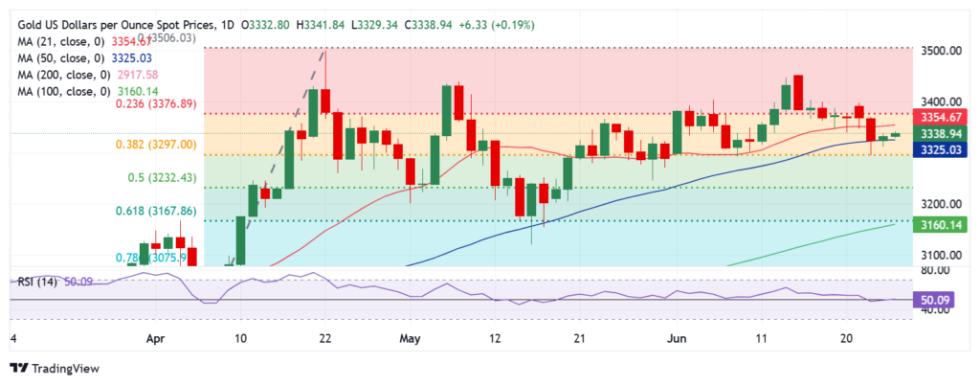Click the red 3354.67 MA price tag
This screenshot has height=385, width=980.
pos(941,116)
